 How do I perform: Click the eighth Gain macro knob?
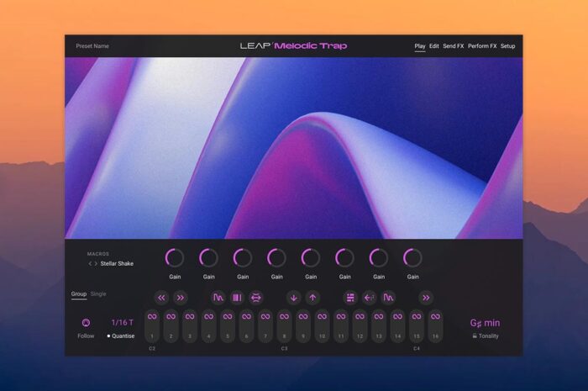pos(412,258)
